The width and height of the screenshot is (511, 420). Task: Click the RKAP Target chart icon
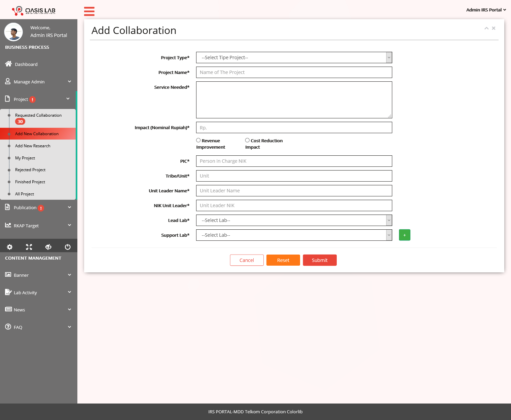point(8,225)
